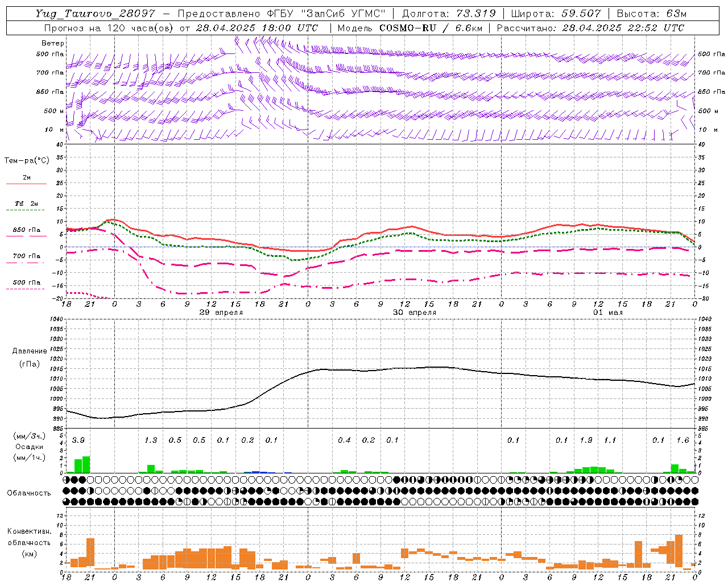The height and width of the screenshot is (582, 728).
Task: Select the Тем-ра(°C) axis label
Action: (x=27, y=161)
